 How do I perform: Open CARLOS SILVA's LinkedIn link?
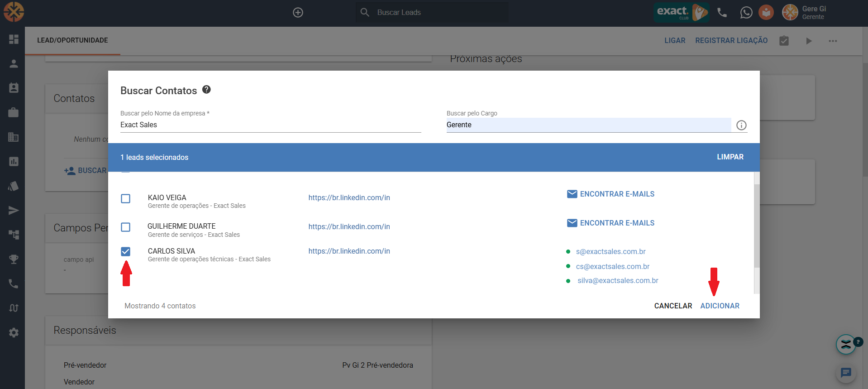point(349,251)
